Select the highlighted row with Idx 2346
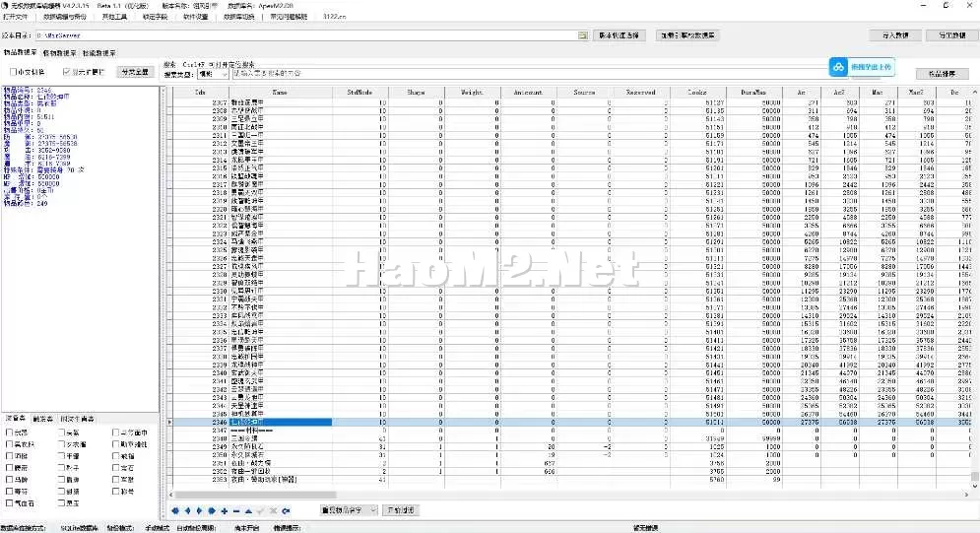Image resolution: width=980 pixels, height=533 pixels. pos(570,423)
